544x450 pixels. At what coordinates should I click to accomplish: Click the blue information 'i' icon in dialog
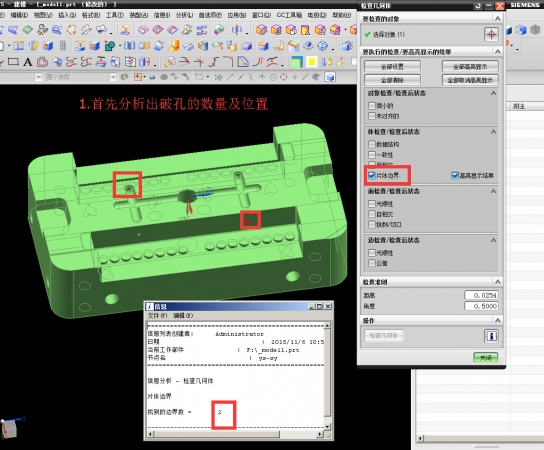click(491, 336)
